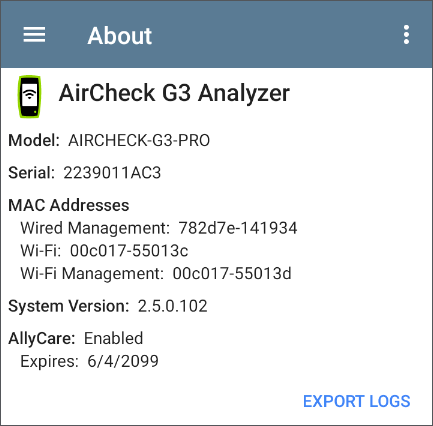This screenshot has width=433, height=426.
Task: Click the Model label
Action: (34, 140)
